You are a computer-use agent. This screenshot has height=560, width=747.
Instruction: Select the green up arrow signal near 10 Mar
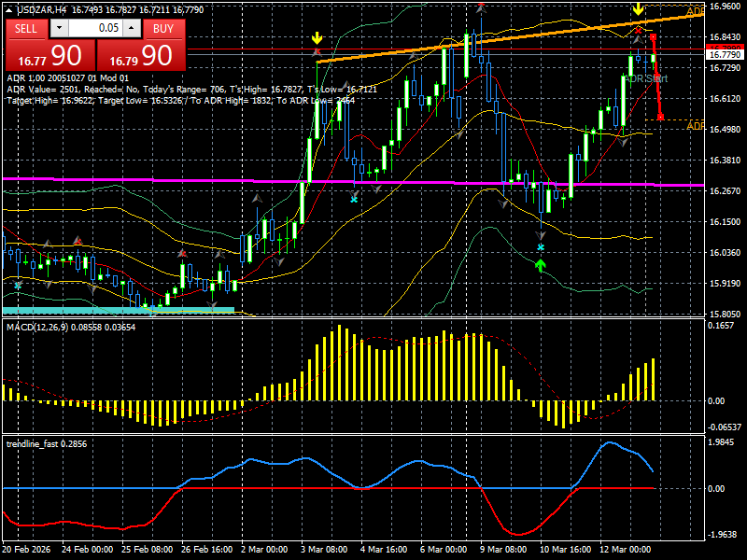click(540, 266)
